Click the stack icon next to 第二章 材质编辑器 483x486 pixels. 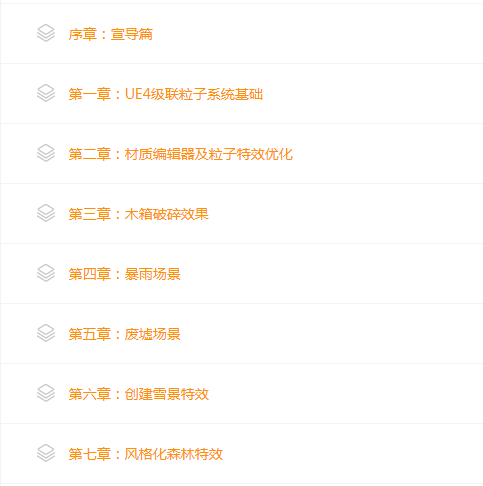46,153
